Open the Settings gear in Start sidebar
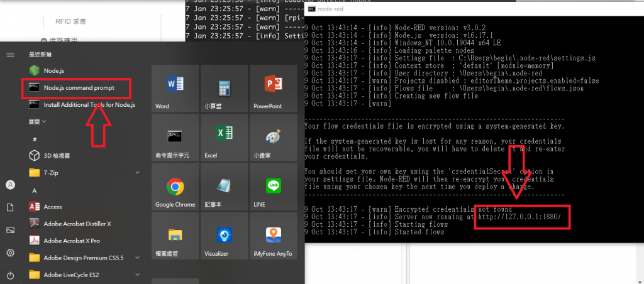The image size is (644, 284). 10,253
